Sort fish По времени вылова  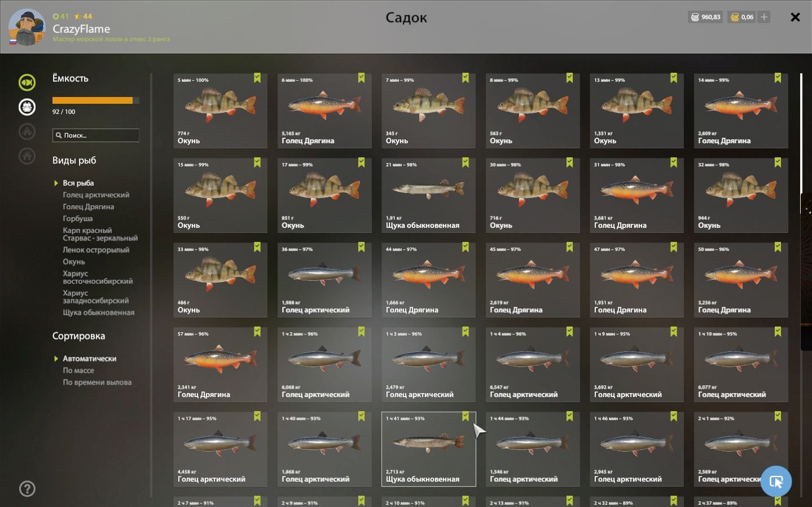point(97,382)
